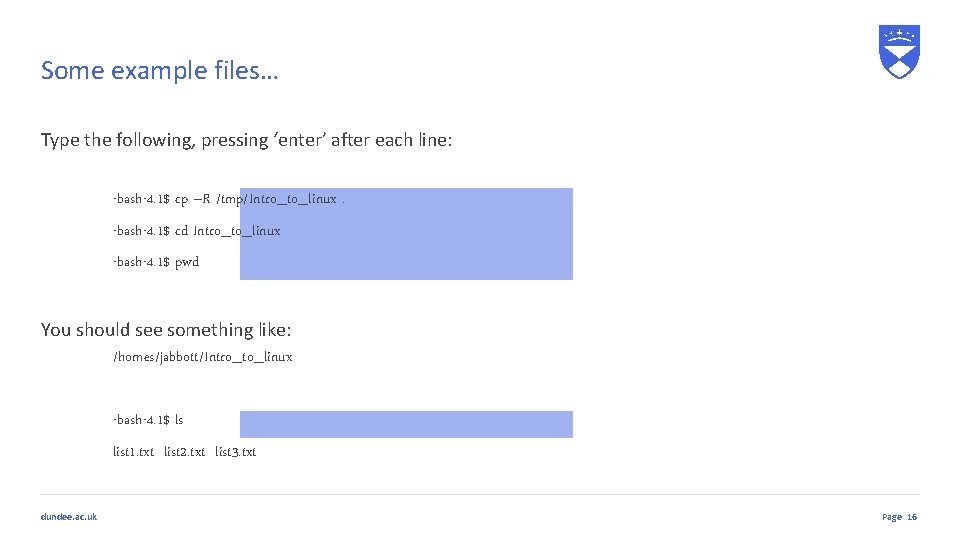Select the 'cp -R /tmp/Intro_to_linux .' command line
The image size is (960, 540).
coord(229,199)
